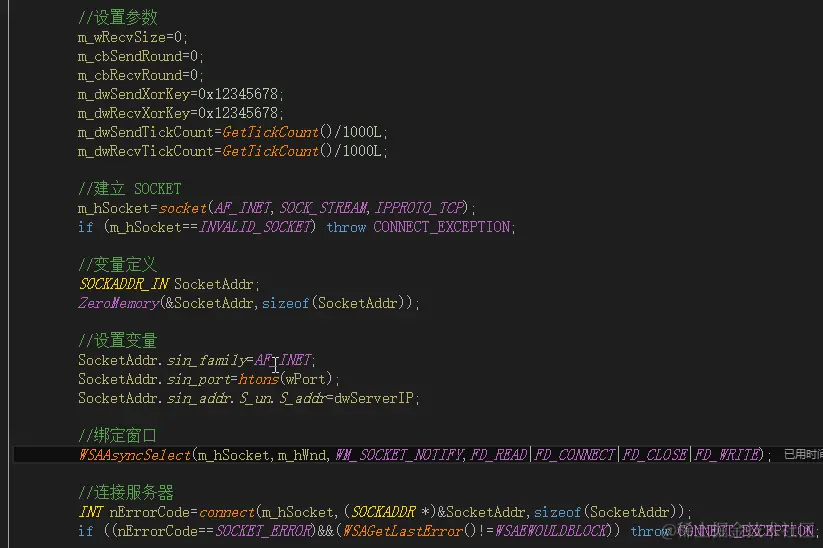This screenshot has height=548, width=823.
Task: Click the 'FD_READ' flag
Action: click(499, 455)
